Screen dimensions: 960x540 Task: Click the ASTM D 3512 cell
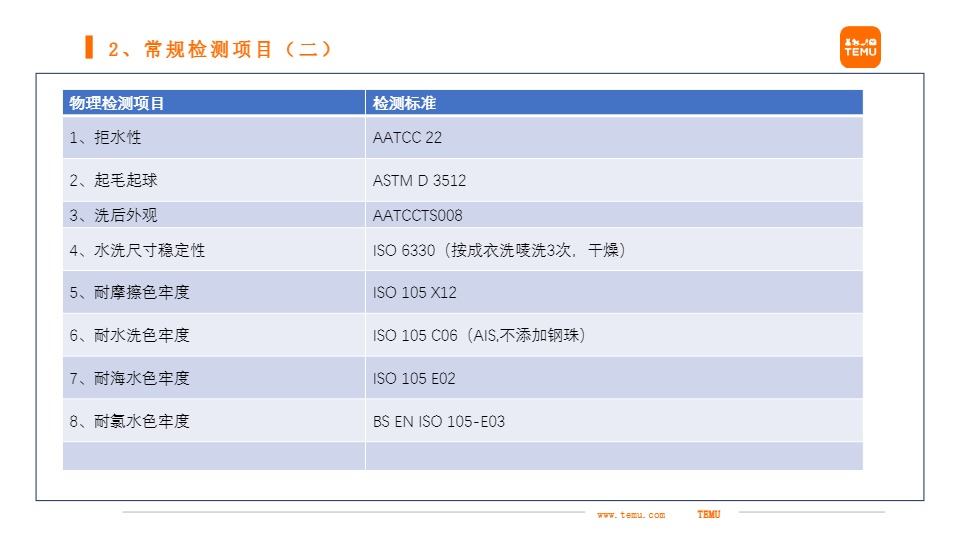(x=419, y=181)
